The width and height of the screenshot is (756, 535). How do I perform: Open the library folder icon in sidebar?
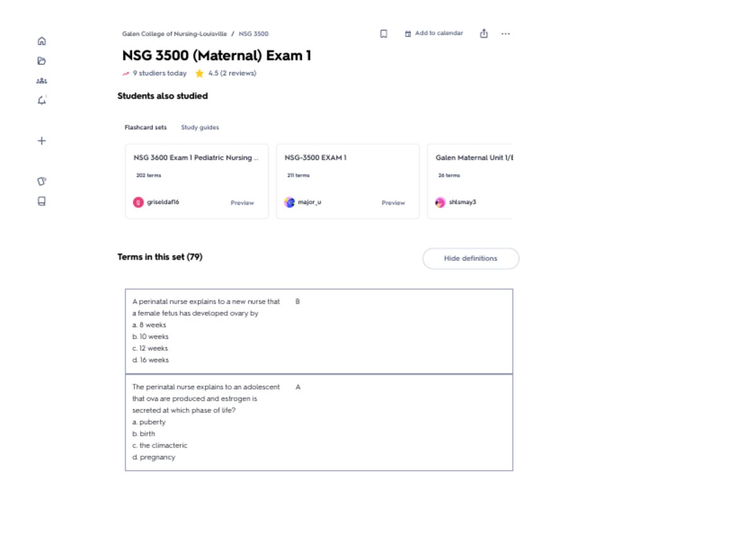(x=42, y=61)
